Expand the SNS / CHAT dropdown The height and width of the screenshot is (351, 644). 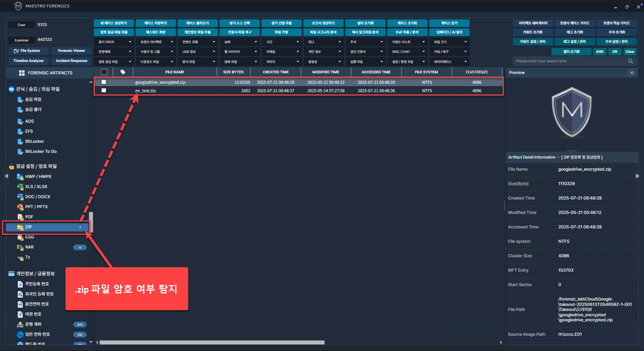[x=408, y=52]
